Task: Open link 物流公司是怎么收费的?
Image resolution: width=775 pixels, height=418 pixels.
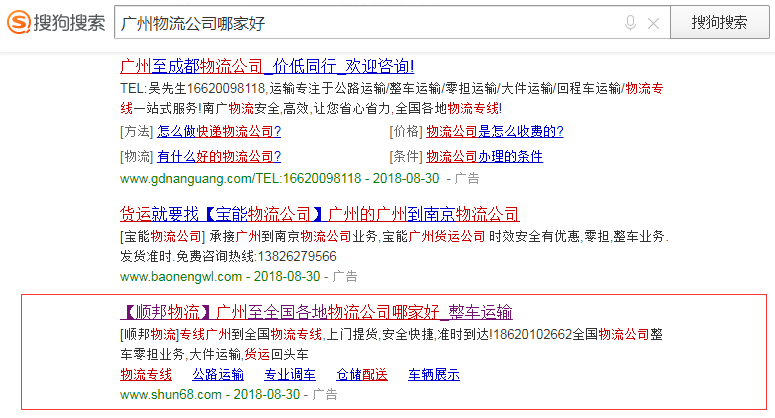Action: [x=495, y=131]
